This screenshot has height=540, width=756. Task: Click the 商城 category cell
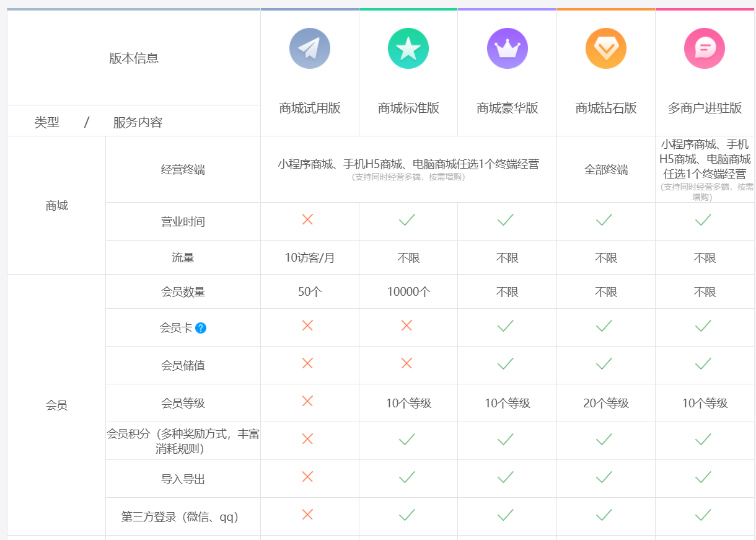click(56, 206)
